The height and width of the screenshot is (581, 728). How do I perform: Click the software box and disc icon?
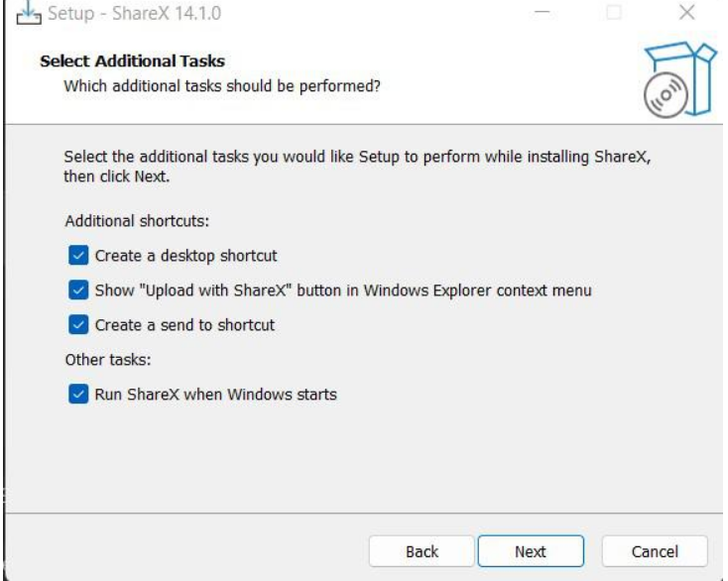click(676, 79)
